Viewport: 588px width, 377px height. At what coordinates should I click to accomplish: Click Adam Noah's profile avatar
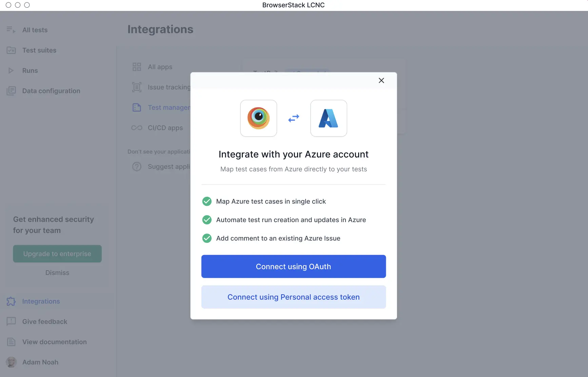pos(11,362)
